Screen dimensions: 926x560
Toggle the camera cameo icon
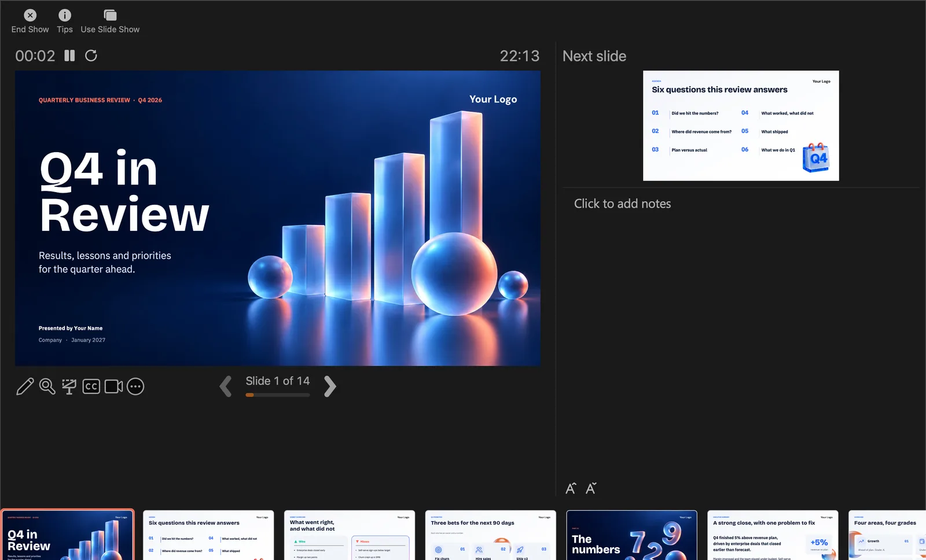(113, 386)
